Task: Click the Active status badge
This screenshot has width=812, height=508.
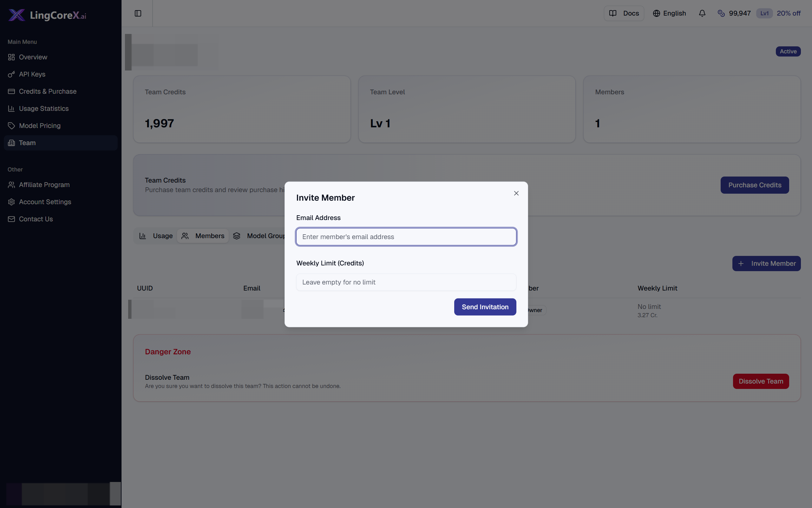Action: [x=788, y=51]
